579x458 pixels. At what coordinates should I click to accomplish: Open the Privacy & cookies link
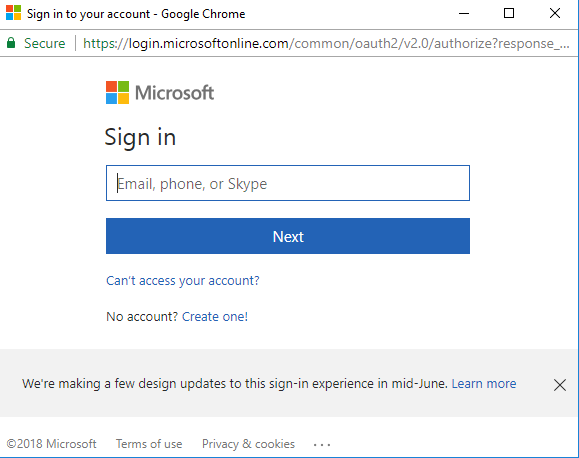248,444
